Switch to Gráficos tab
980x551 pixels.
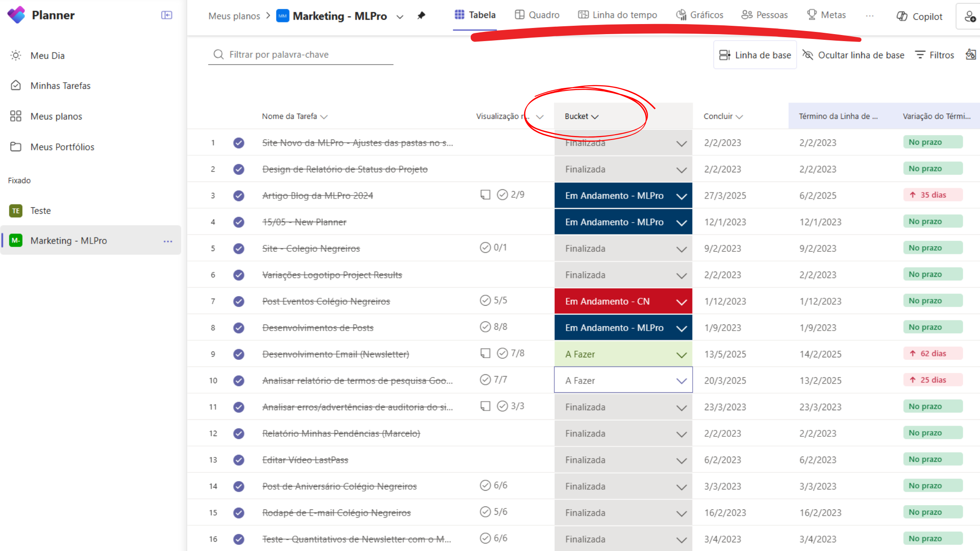click(x=700, y=15)
